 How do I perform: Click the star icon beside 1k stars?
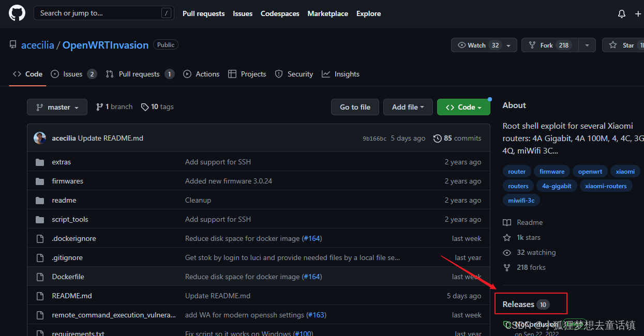[x=507, y=237]
